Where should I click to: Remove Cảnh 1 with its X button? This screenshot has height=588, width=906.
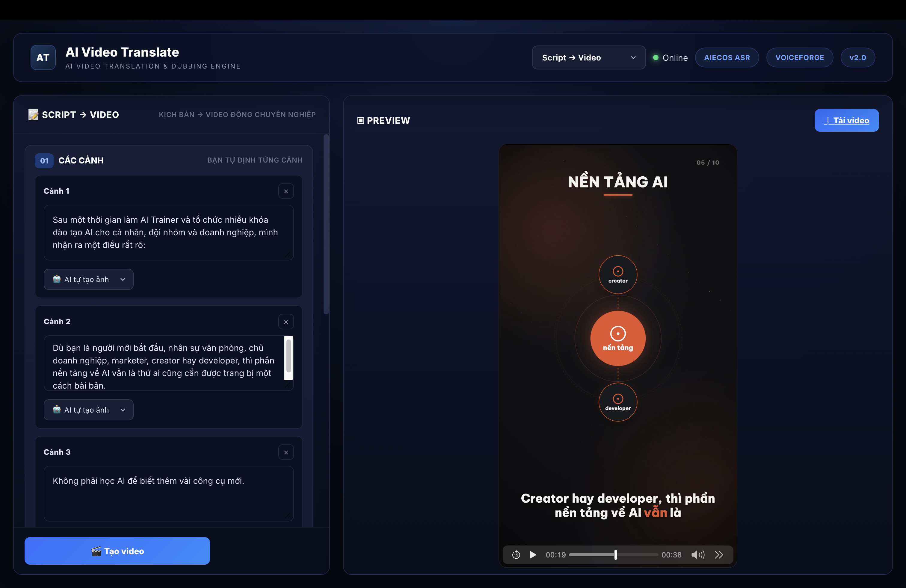[286, 191]
